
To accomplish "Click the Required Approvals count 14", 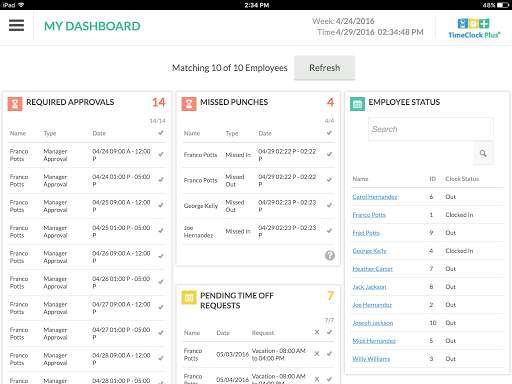I will point(159,102).
